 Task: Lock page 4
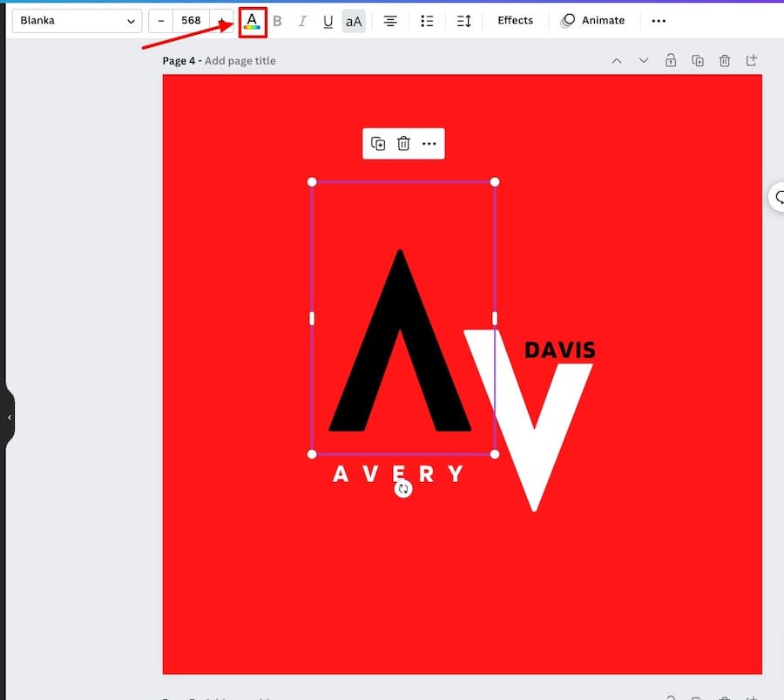click(671, 60)
